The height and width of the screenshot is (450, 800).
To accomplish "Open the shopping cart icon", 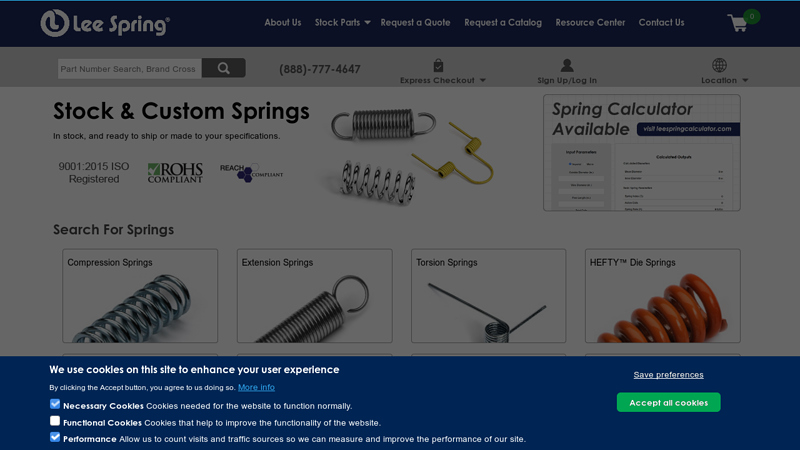I will coord(738,23).
